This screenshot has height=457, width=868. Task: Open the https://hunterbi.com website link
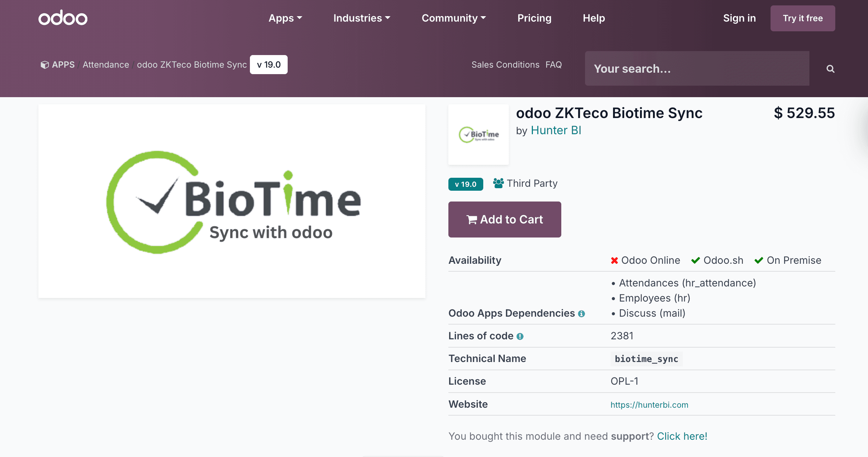pyautogui.click(x=649, y=405)
